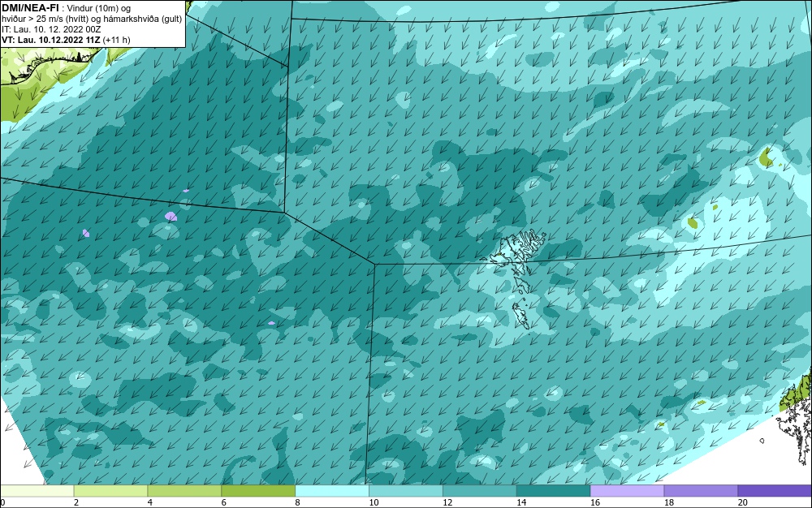Click the 'VT: Lau. 10.12.2022 11Z' line
The width and height of the screenshot is (812, 508).
51,40
